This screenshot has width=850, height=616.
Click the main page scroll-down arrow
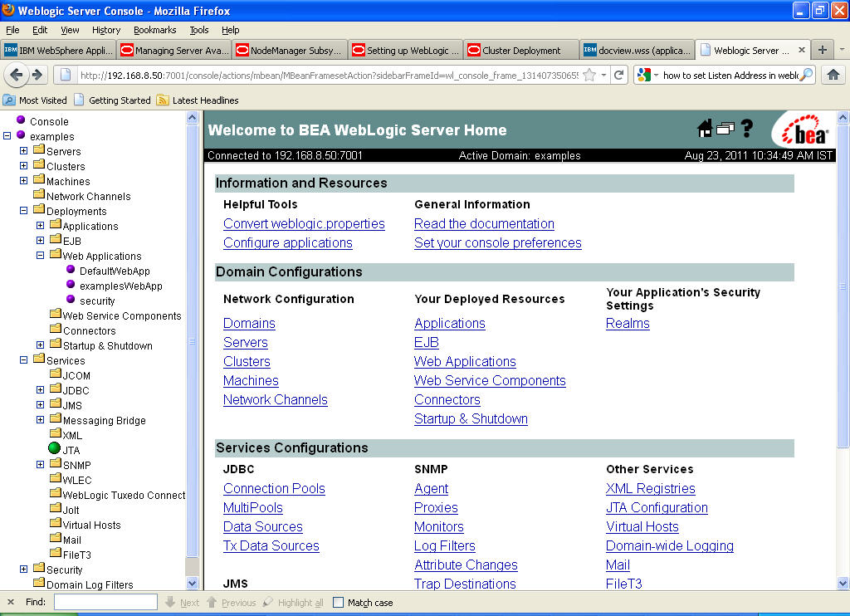click(843, 584)
